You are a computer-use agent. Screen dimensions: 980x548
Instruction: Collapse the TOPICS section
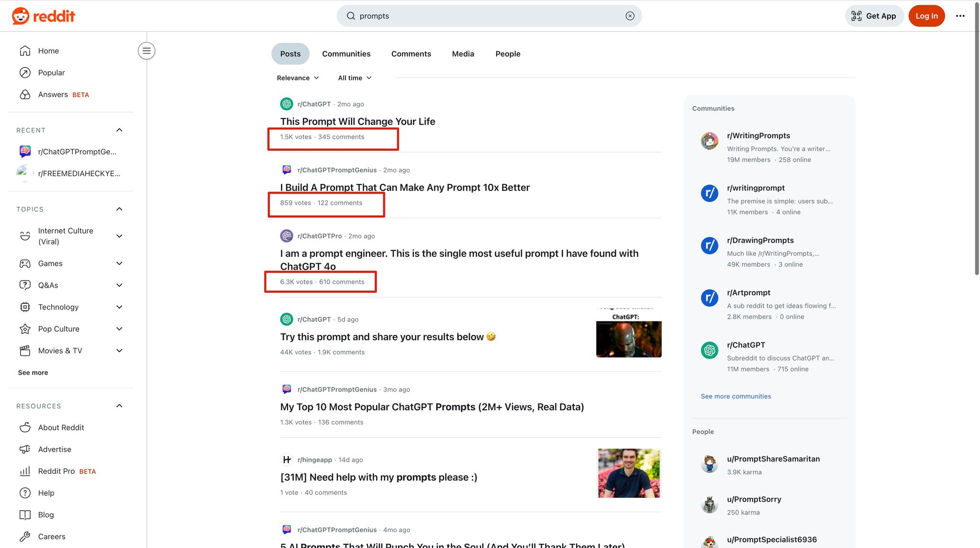[x=119, y=209]
